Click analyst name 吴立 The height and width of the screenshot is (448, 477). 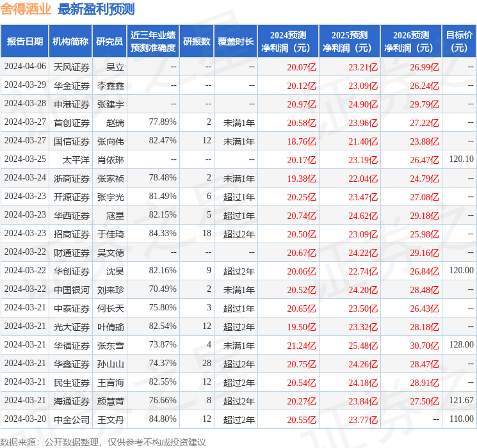click(115, 67)
